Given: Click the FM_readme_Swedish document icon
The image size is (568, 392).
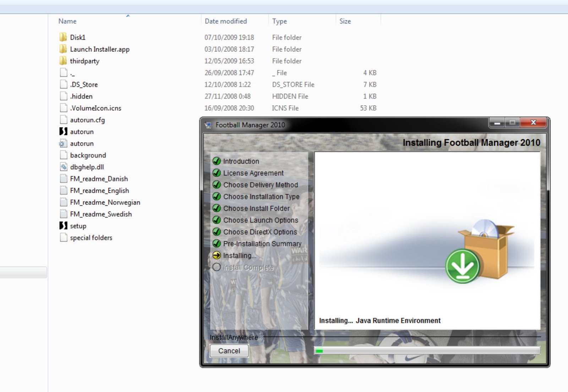Looking at the screenshot, I should [64, 214].
